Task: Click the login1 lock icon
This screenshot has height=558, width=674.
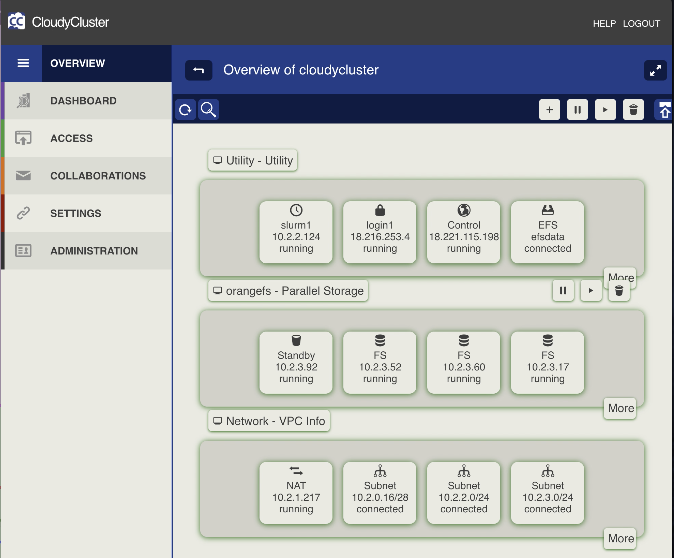Action: tap(380, 210)
